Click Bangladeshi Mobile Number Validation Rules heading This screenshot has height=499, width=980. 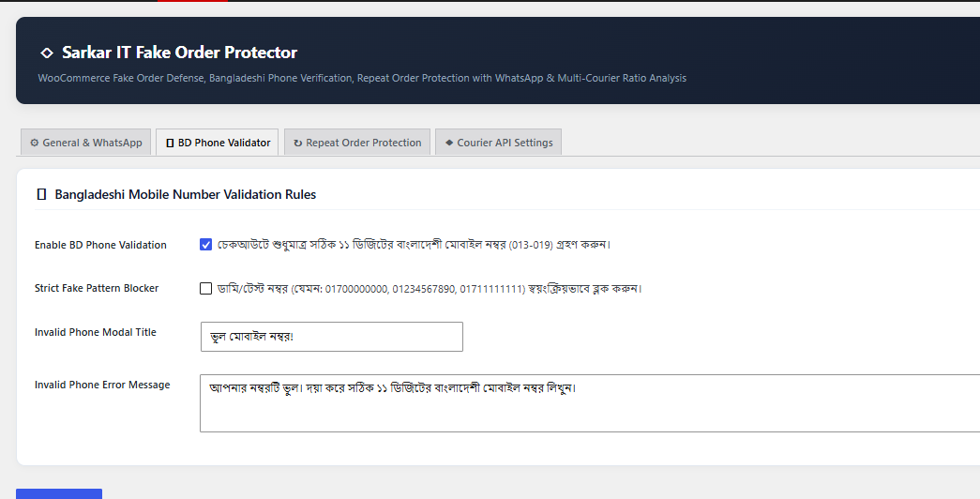click(186, 194)
